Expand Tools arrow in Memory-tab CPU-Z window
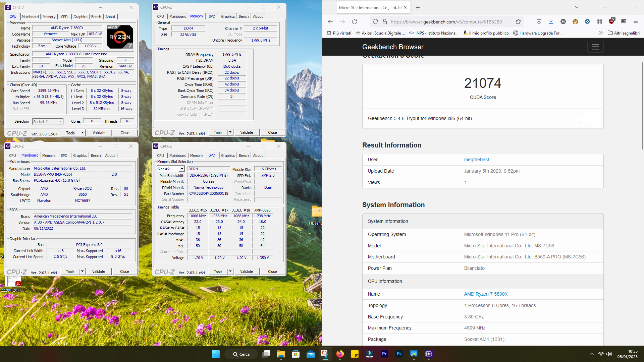This screenshot has height=362, width=644. click(x=230, y=132)
